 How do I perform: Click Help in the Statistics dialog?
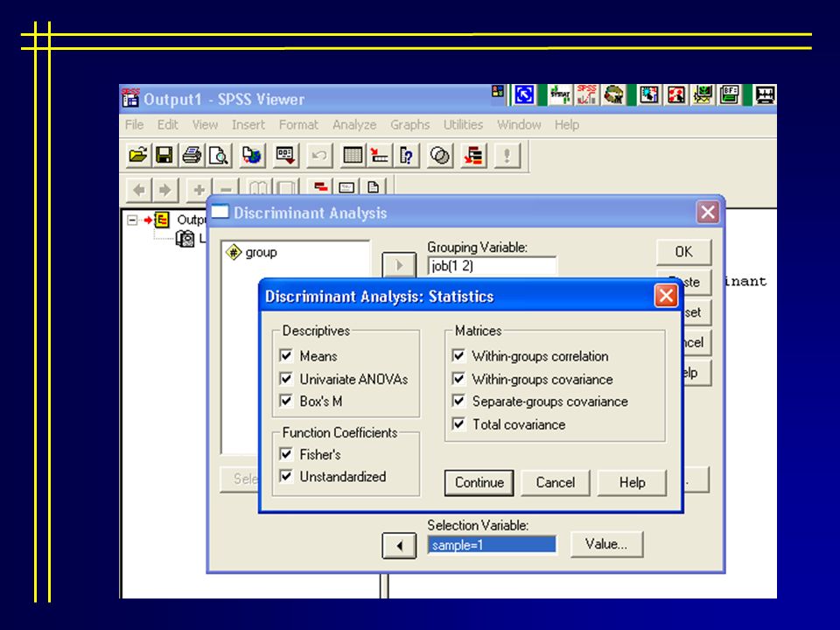point(632,483)
